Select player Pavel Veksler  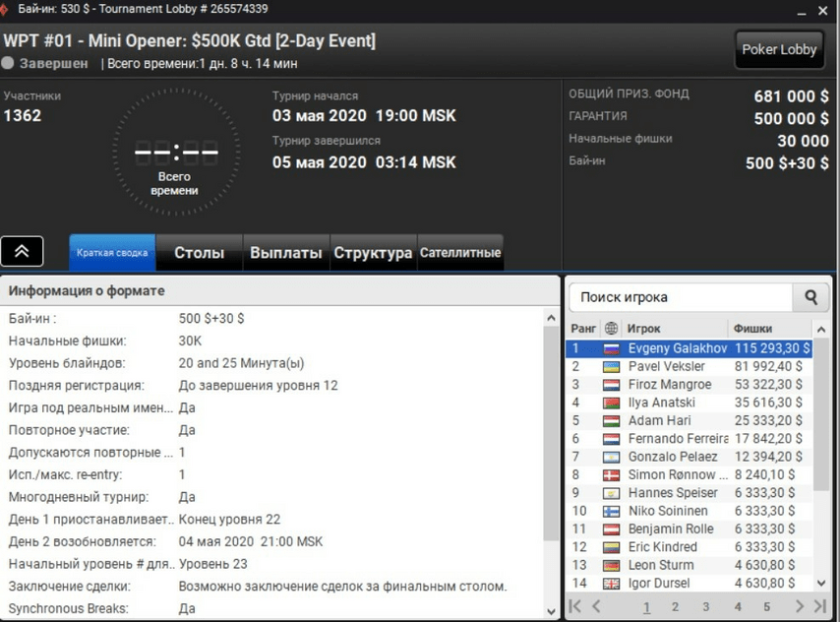tap(689, 367)
